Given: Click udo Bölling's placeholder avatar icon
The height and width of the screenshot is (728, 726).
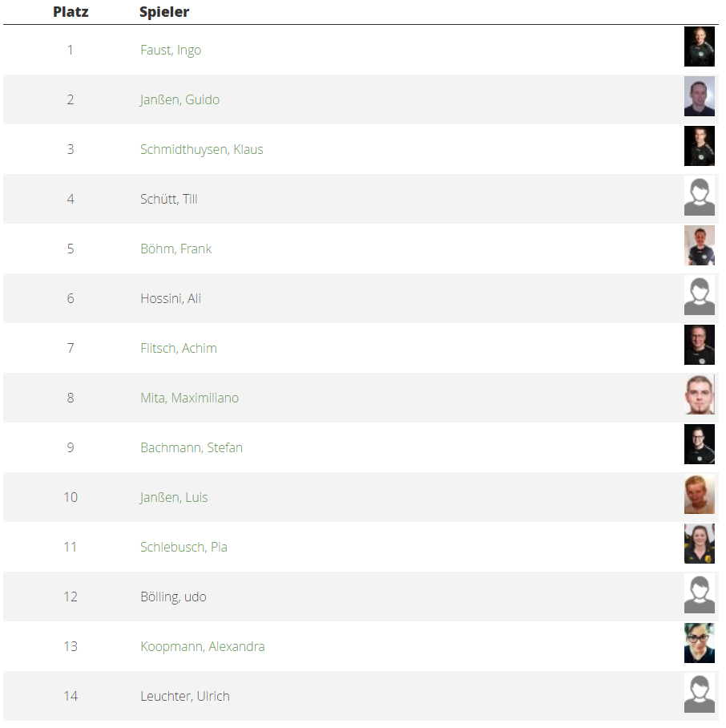Looking at the screenshot, I should click(x=699, y=593).
